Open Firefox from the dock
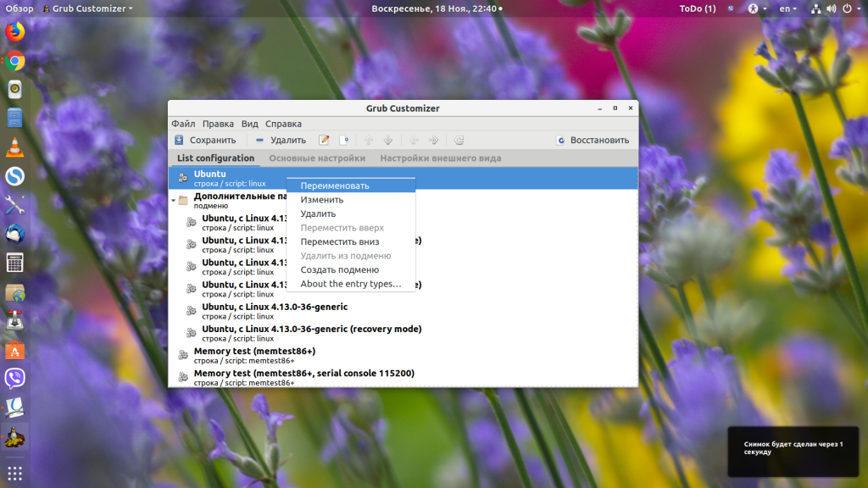868x488 pixels. click(x=14, y=32)
